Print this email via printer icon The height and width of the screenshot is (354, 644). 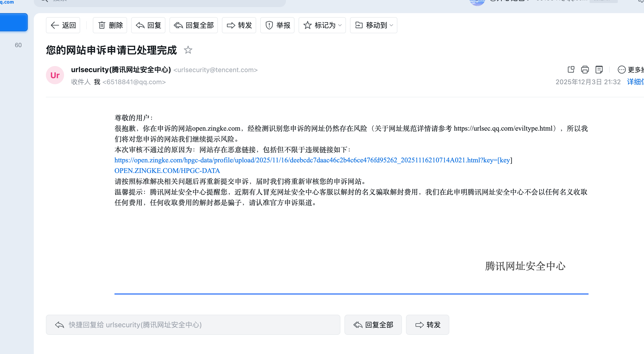point(585,70)
